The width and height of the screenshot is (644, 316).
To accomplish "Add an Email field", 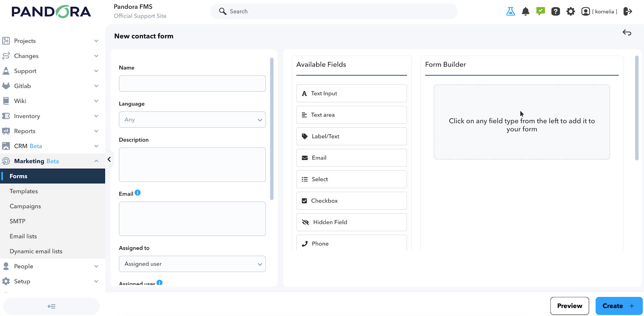I will 351,158.
